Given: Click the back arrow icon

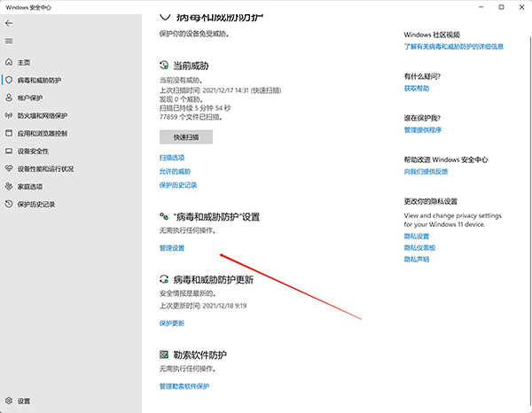Looking at the screenshot, I should (9, 23).
